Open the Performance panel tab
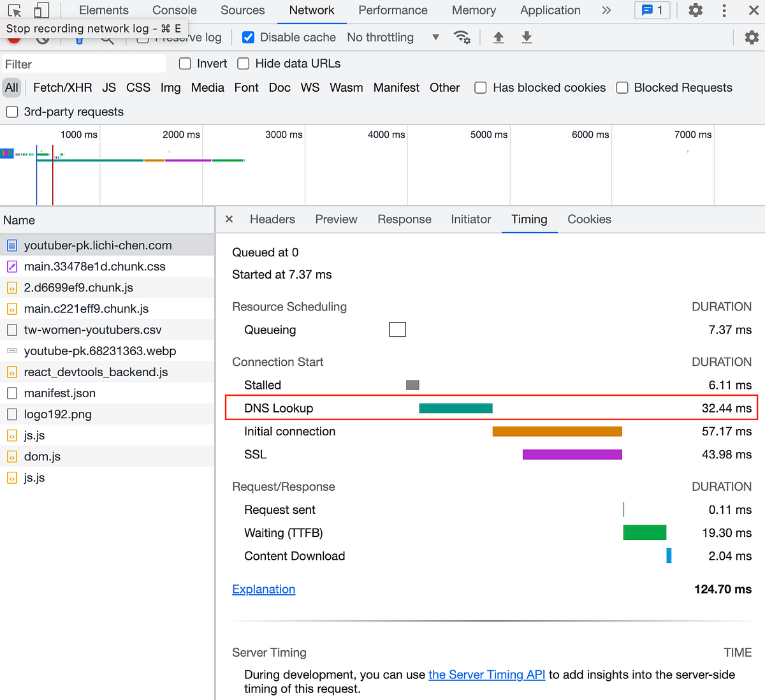Screen dimensions: 765x700 click(x=393, y=10)
